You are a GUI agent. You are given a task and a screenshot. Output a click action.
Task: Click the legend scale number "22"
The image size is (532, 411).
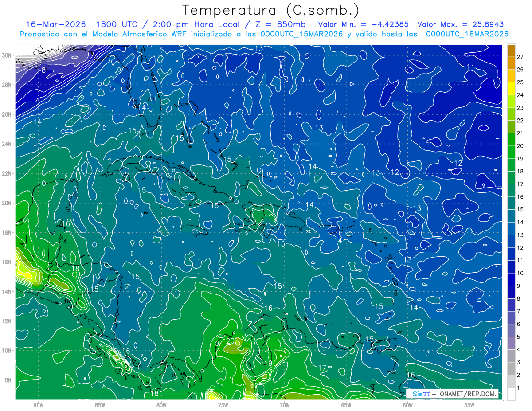pyautogui.click(x=520, y=120)
